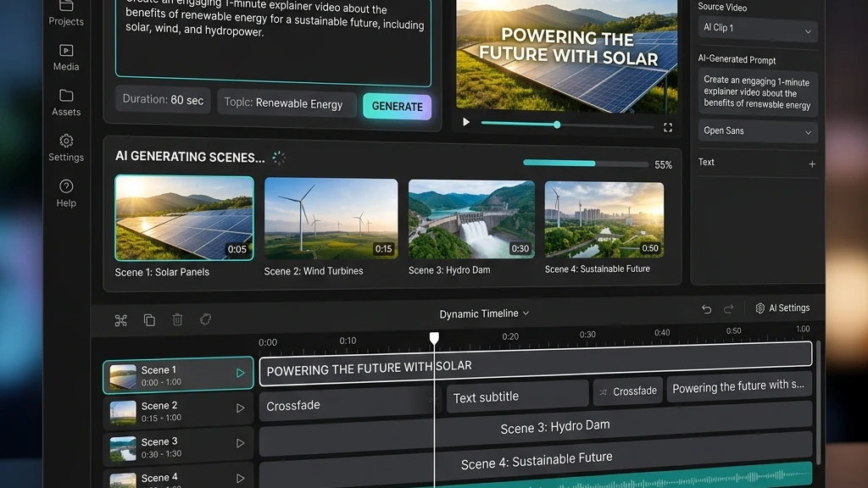
Task: Click the 0:10 mark on timeline ruler
Action: point(348,341)
